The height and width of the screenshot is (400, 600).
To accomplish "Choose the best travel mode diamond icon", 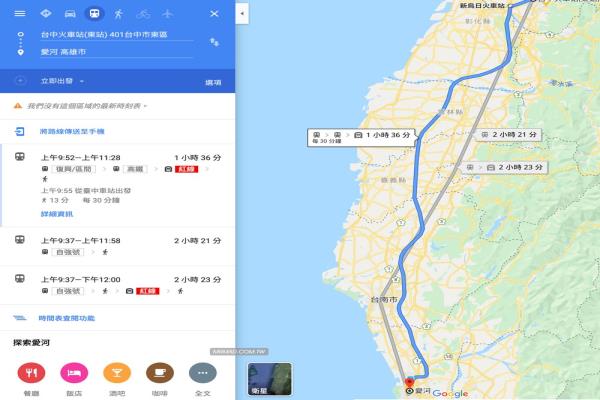I will tap(46, 14).
